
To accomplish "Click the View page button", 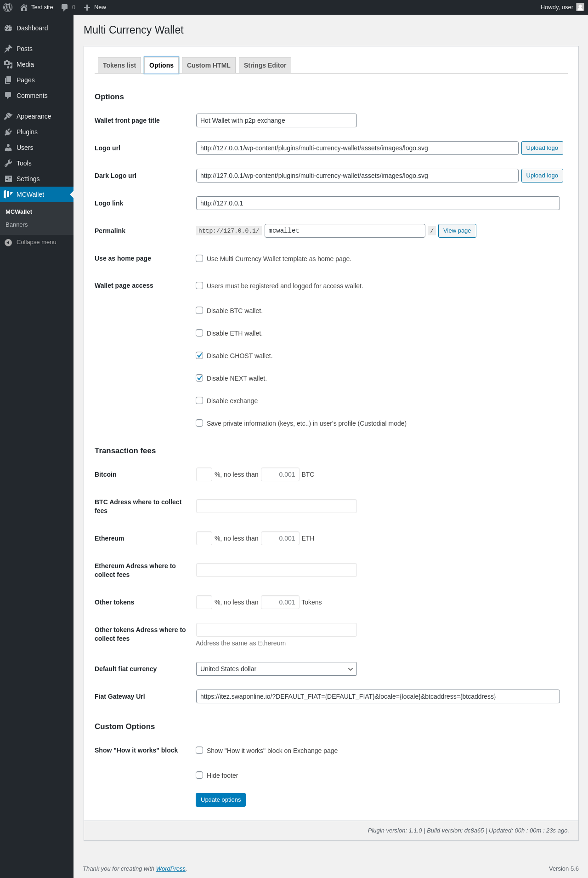I will pyautogui.click(x=457, y=231).
